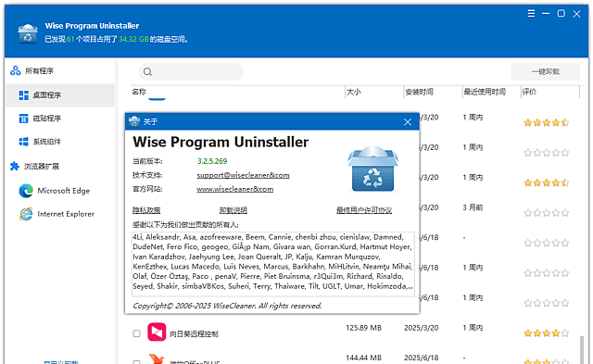Click the 向日葵远程控制 red app icon
Screen dimensions: 593x364
pyautogui.click(x=157, y=332)
